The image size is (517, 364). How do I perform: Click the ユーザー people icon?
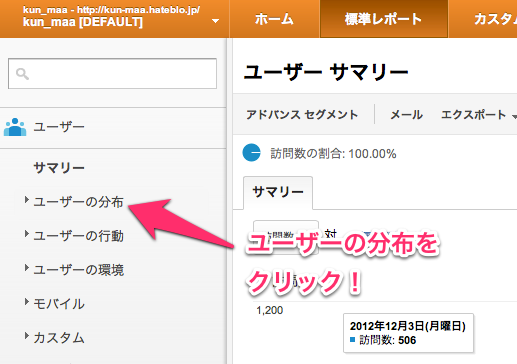(15, 127)
